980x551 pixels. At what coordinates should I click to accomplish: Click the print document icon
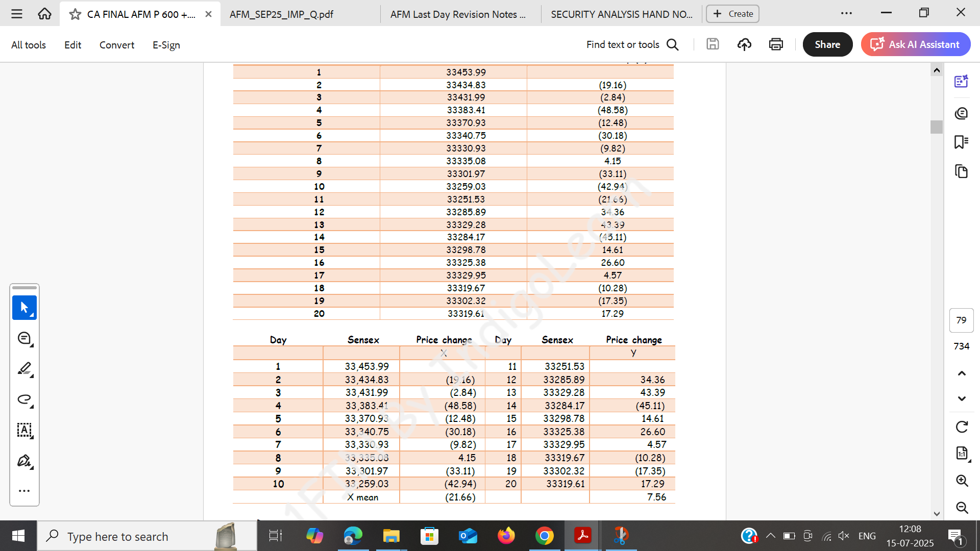(776, 45)
